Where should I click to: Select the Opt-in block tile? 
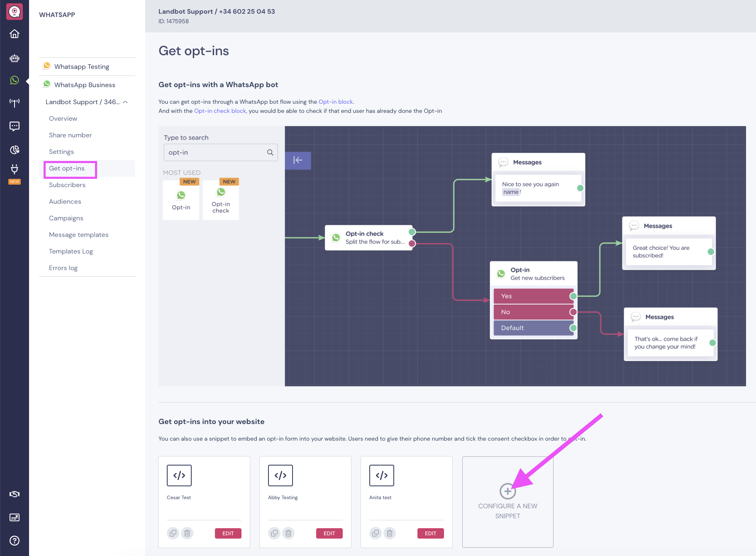click(x=181, y=200)
